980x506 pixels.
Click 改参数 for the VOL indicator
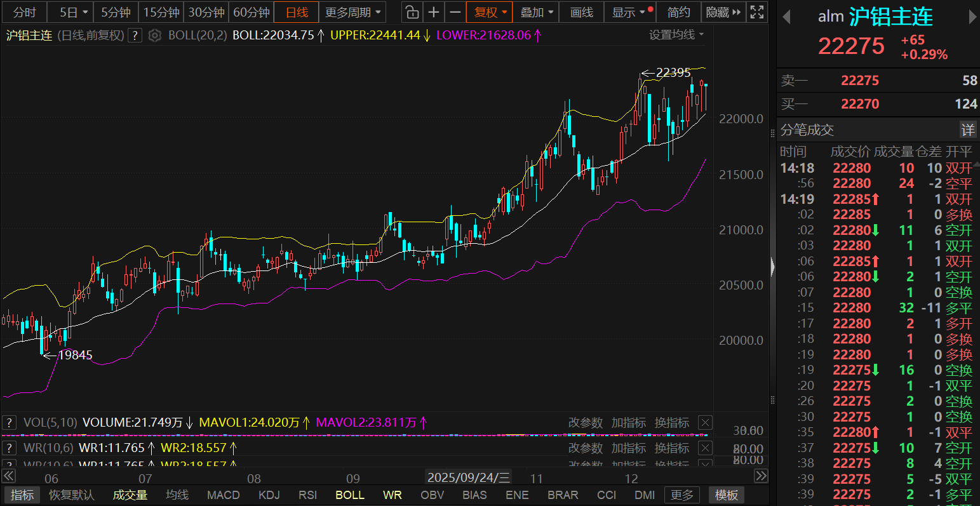click(585, 423)
